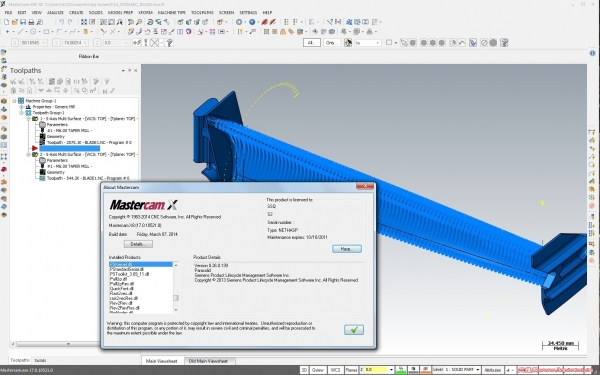Screen dimensions: 600x375
Task: Click the Undo arrow icon
Action: pos(61,22)
